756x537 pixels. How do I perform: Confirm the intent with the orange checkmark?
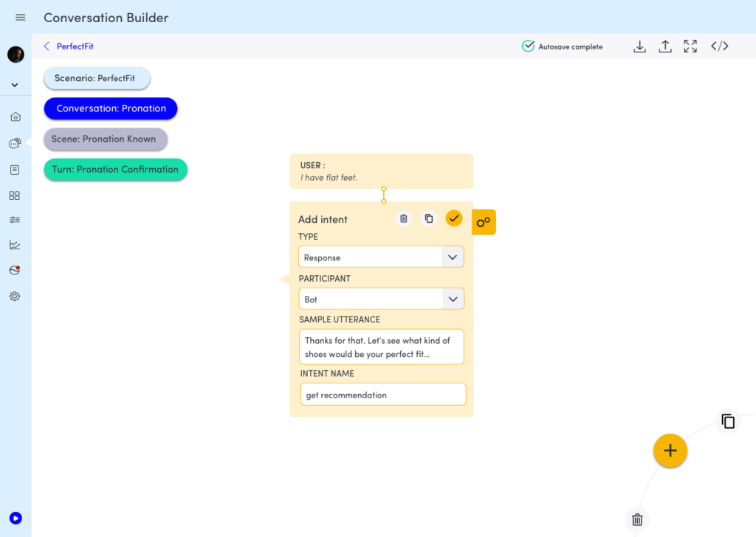pos(454,218)
